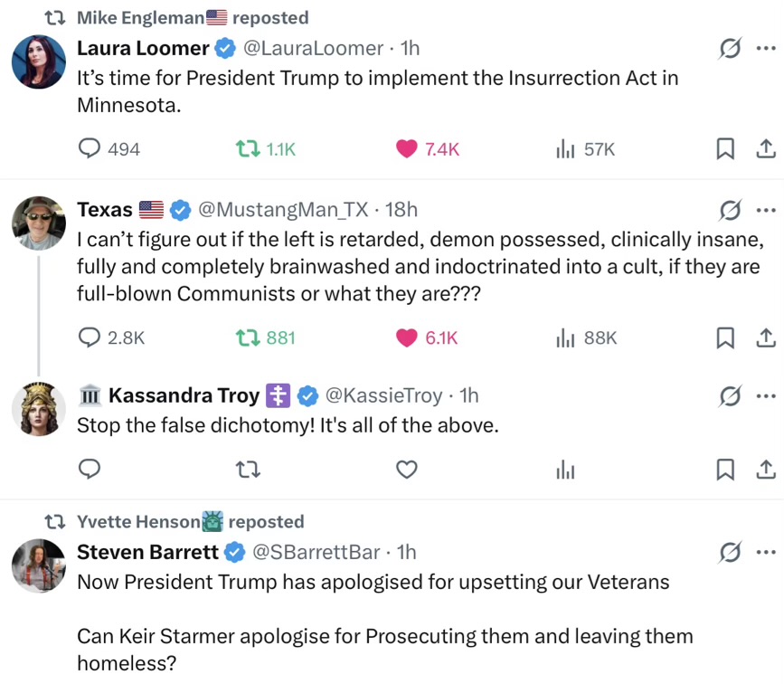This screenshot has width=784, height=684.
Task: Share Laura Loomer's post
Action: 764,149
